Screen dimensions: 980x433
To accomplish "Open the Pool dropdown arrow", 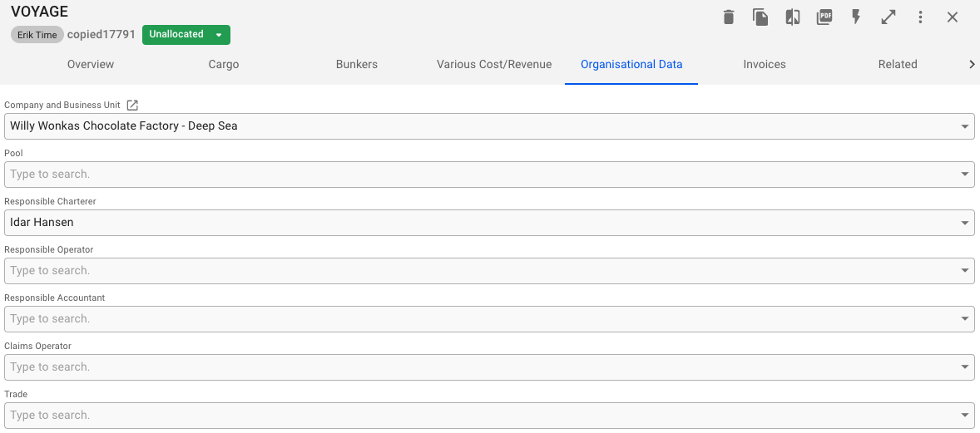I will (965, 175).
